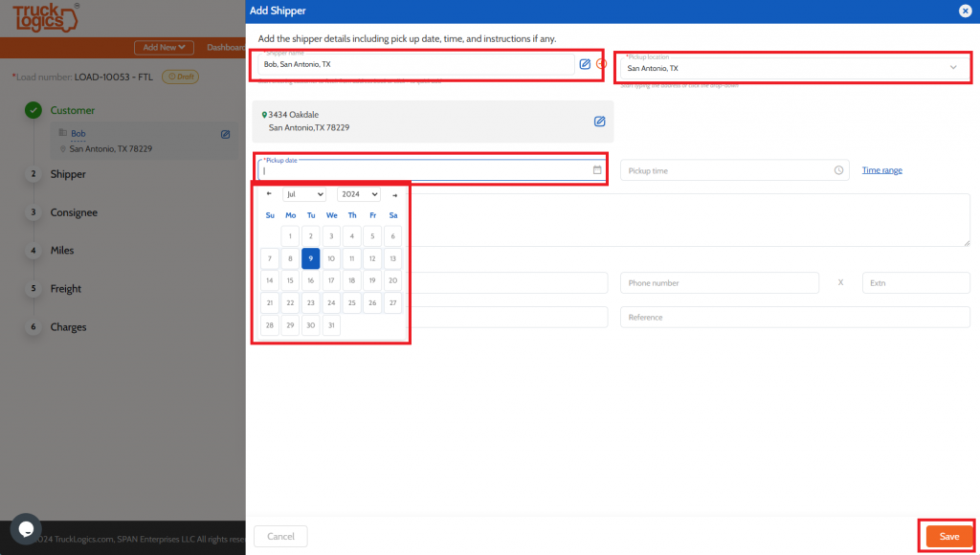Go to the Consignee step
This screenshot has height=555, width=980.
(x=74, y=212)
